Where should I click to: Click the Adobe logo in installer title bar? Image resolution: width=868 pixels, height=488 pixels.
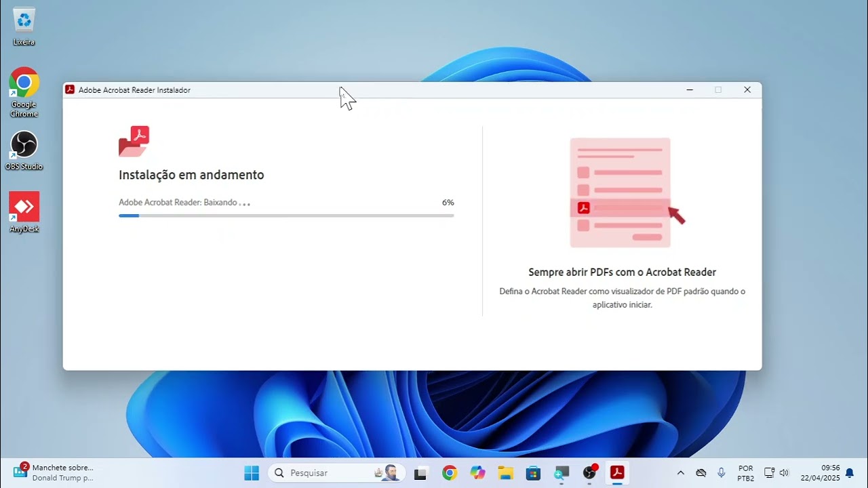click(x=70, y=89)
